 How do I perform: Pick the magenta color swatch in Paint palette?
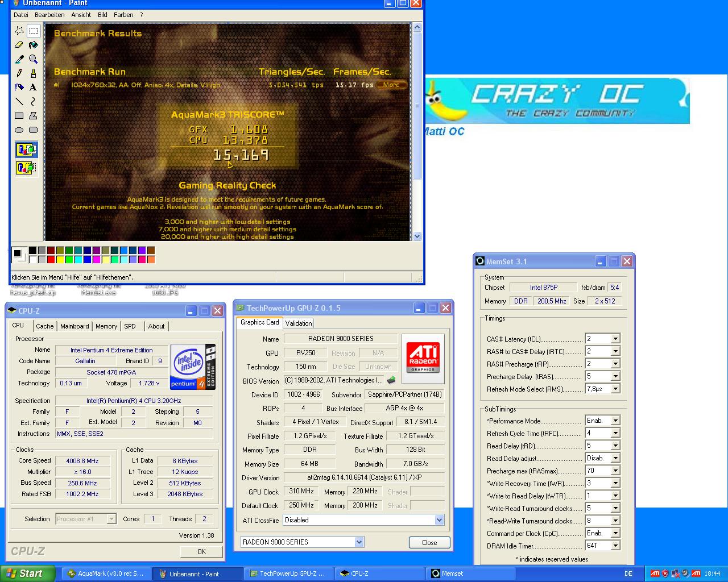[97, 260]
